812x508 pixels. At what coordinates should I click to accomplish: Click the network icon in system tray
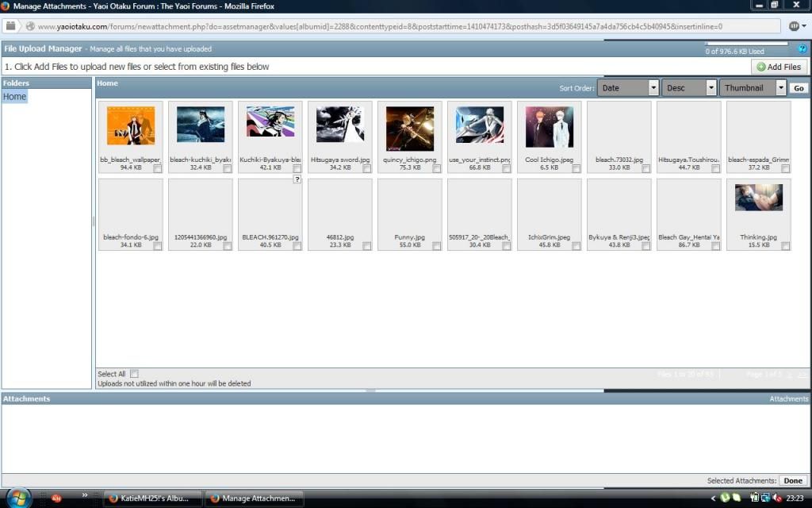tap(765, 498)
